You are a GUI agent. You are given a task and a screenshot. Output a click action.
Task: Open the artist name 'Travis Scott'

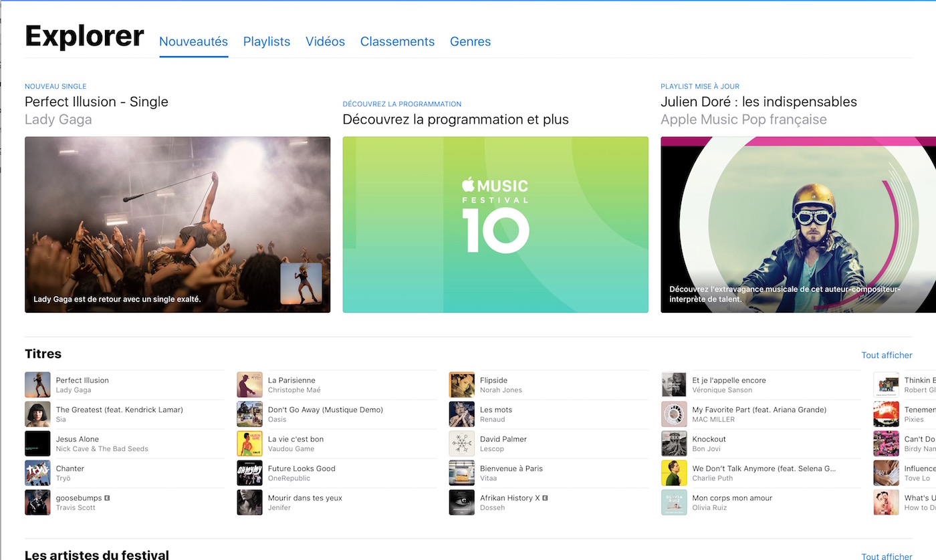[76, 508]
